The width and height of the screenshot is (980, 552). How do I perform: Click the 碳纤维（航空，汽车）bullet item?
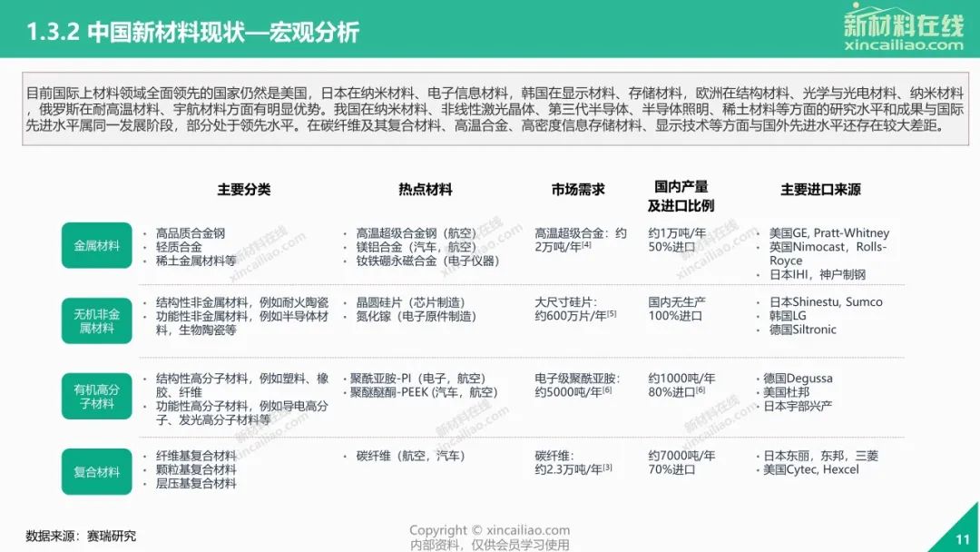[406, 456]
